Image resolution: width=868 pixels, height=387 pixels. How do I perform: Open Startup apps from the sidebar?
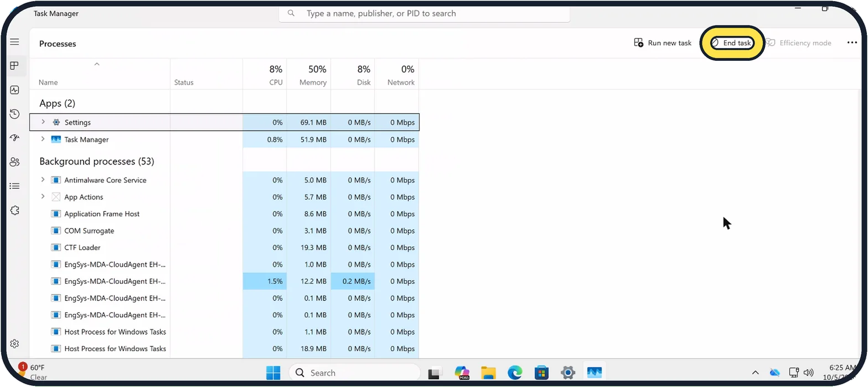pos(14,138)
